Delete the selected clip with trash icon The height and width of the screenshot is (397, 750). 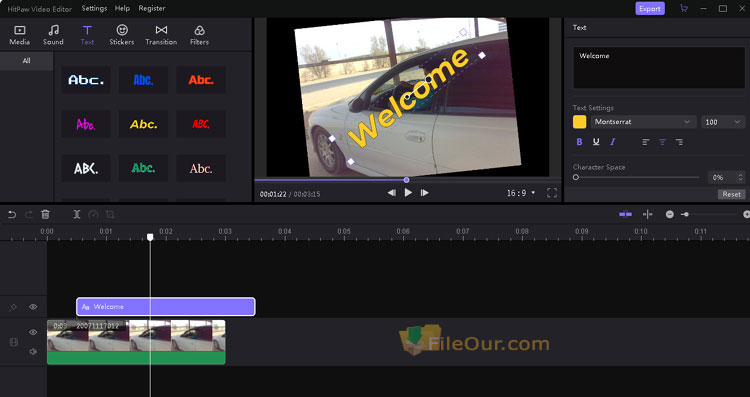(x=45, y=215)
